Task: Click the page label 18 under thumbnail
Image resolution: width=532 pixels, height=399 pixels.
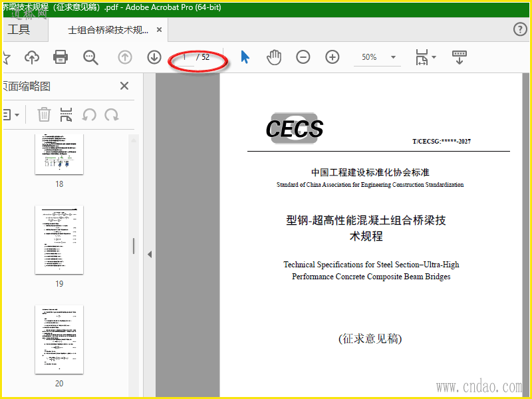Action: click(x=59, y=184)
